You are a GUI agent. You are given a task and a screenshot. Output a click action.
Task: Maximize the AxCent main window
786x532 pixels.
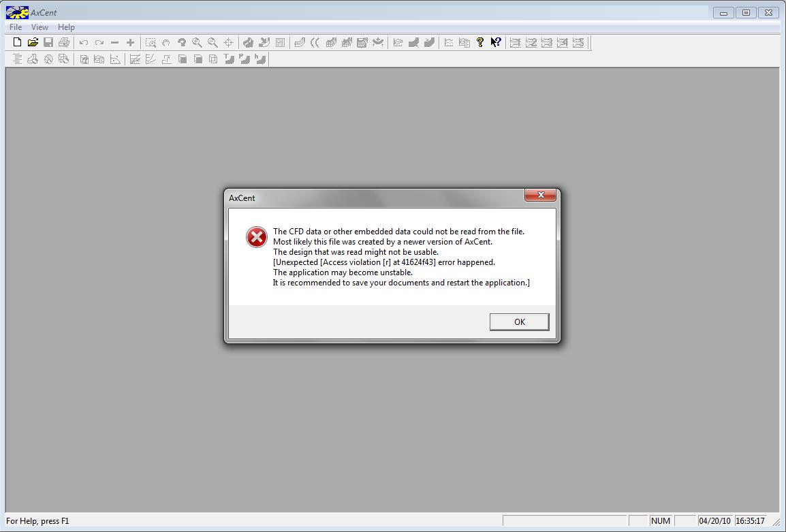[746, 13]
